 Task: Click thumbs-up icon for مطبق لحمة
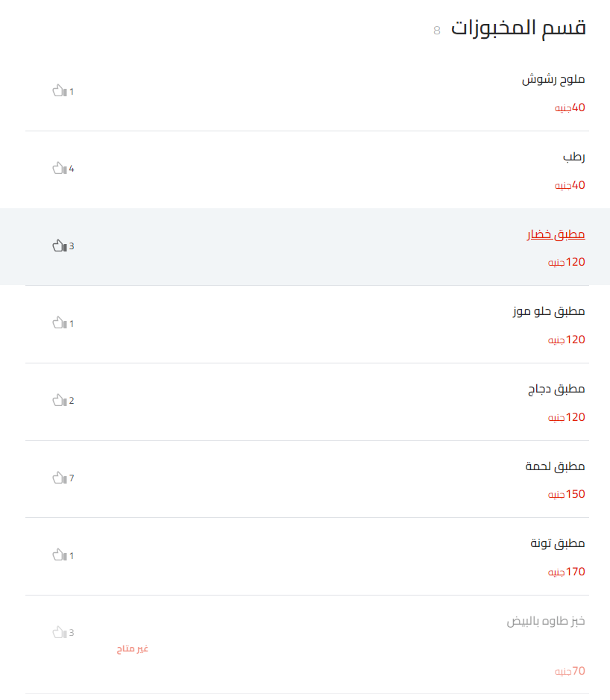[x=60, y=478]
